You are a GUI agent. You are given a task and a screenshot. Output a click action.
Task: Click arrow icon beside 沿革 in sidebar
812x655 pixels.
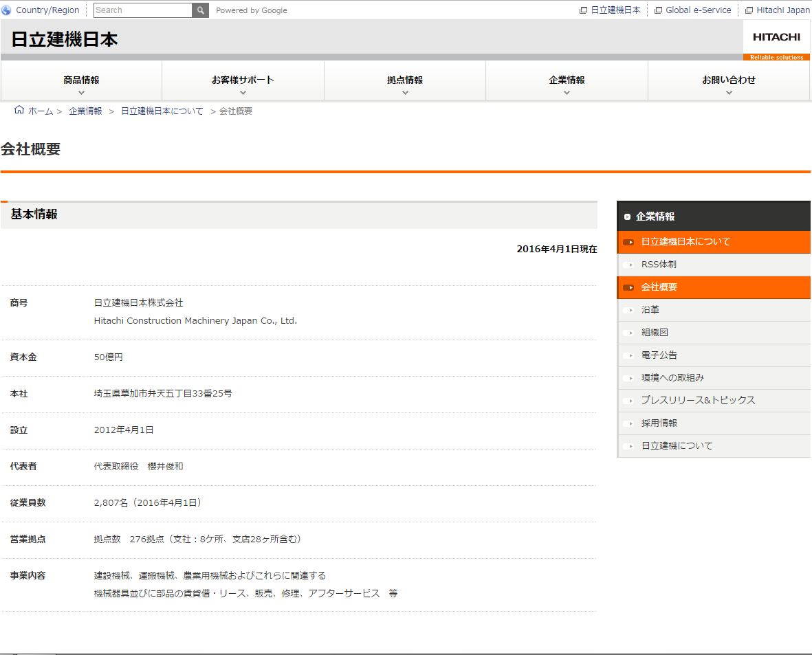[628, 310]
